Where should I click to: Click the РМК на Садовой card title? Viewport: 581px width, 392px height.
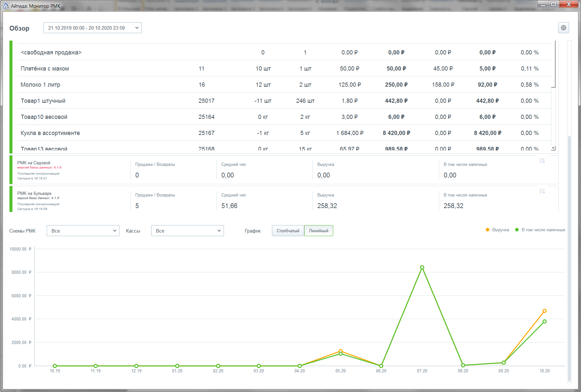pos(34,163)
